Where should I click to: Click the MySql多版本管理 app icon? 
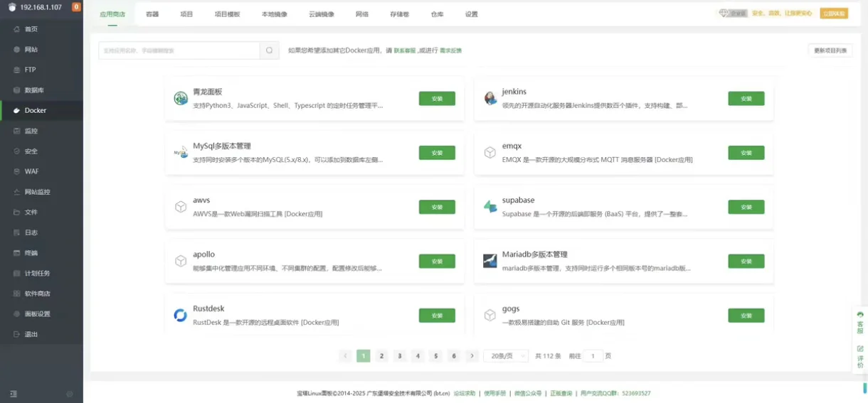(181, 152)
